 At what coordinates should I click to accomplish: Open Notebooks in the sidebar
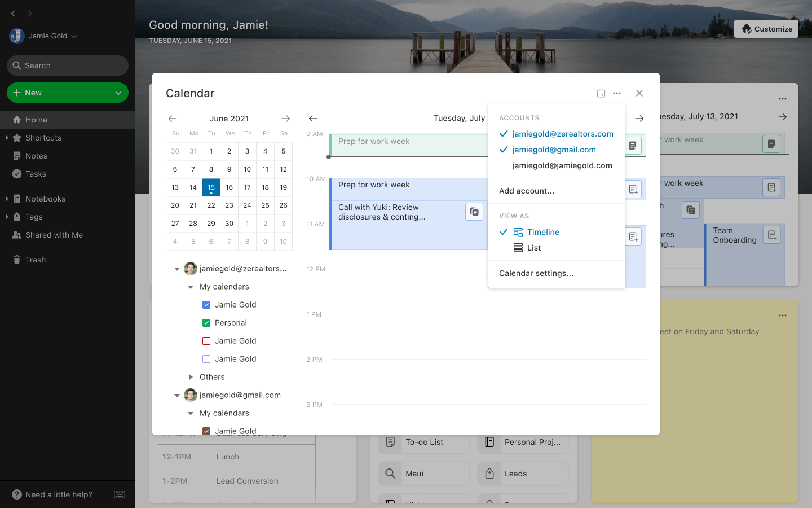[x=45, y=199]
